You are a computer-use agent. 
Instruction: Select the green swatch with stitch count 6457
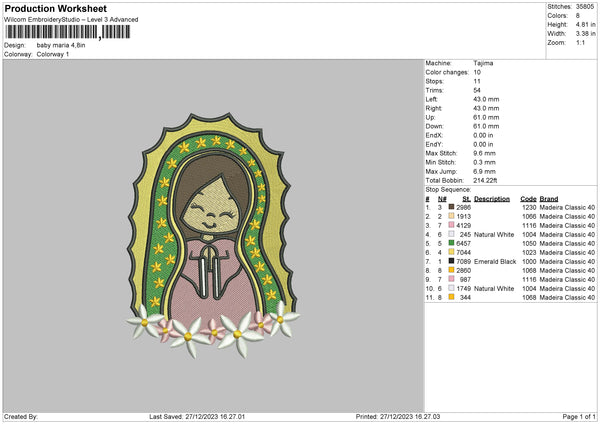452,243
